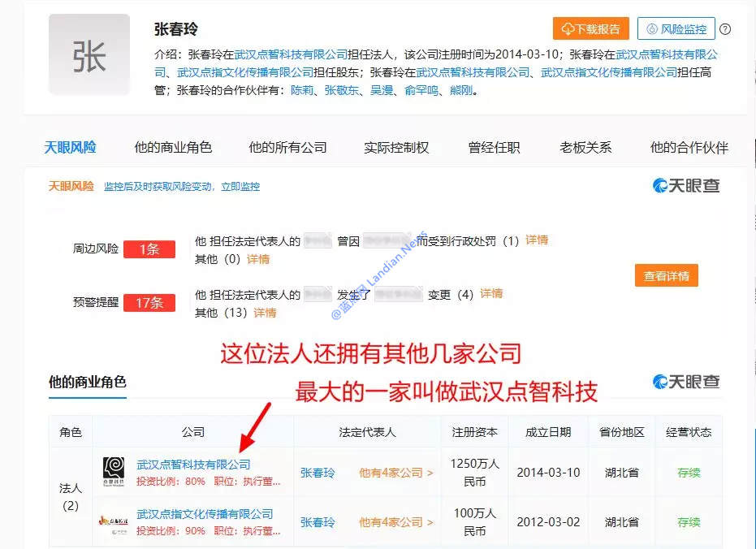This screenshot has height=549, width=756.
Task: Click 湖北省 in the 2014-03-10 row
Action: 622,473
